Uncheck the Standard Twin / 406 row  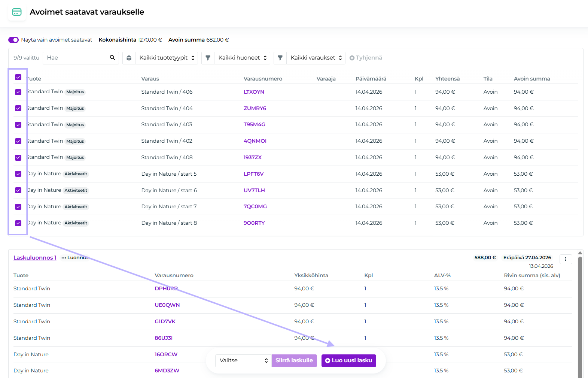click(18, 92)
